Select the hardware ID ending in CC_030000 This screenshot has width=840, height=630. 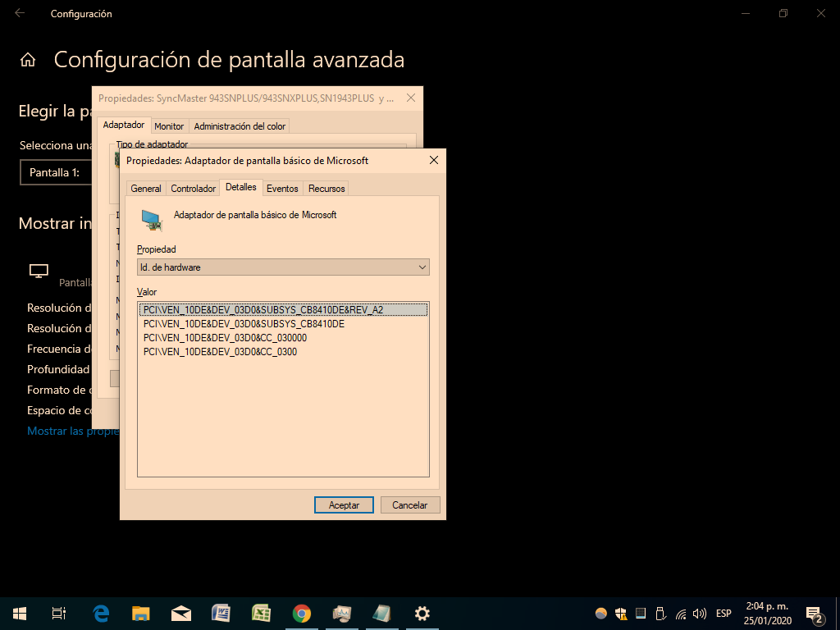(283, 337)
